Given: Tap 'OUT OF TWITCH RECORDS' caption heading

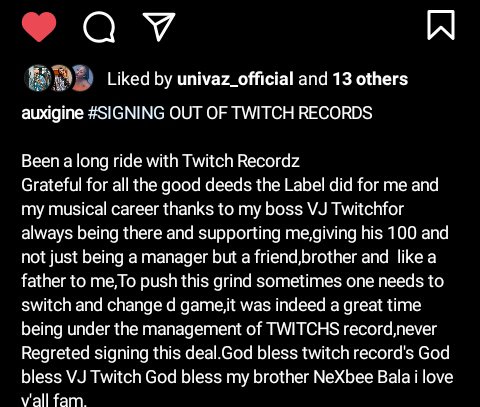Looking at the screenshot, I should (x=271, y=113).
